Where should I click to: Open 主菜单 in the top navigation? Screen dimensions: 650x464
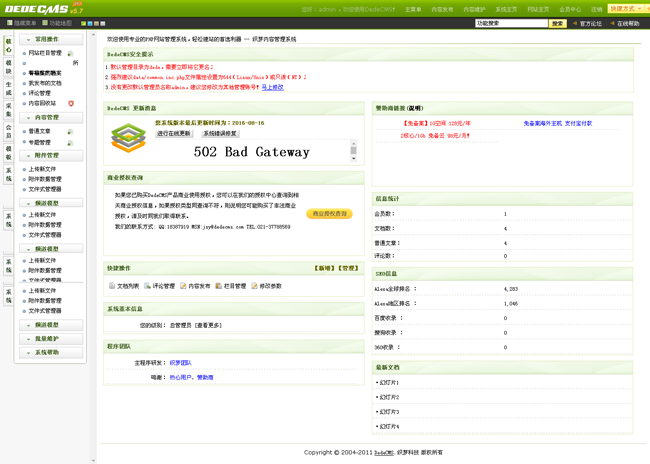click(x=413, y=10)
